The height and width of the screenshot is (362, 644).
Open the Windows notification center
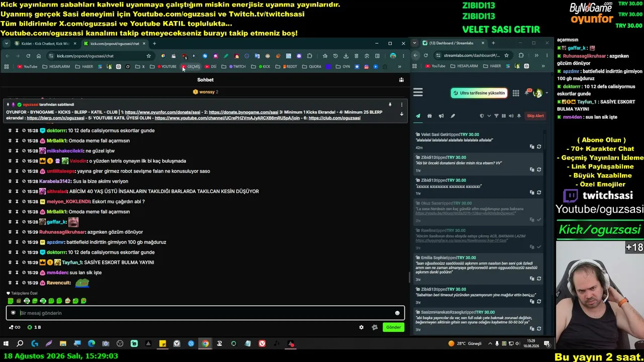coord(547,344)
